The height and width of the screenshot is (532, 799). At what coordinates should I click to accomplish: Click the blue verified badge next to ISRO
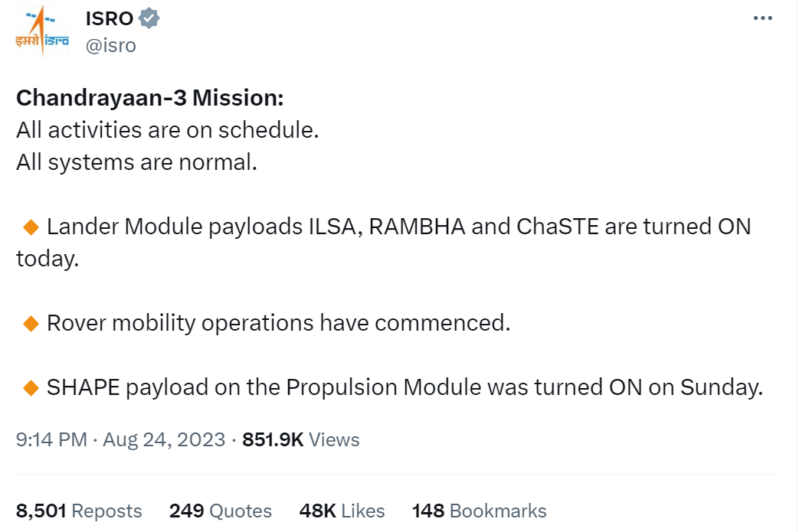coord(149,18)
